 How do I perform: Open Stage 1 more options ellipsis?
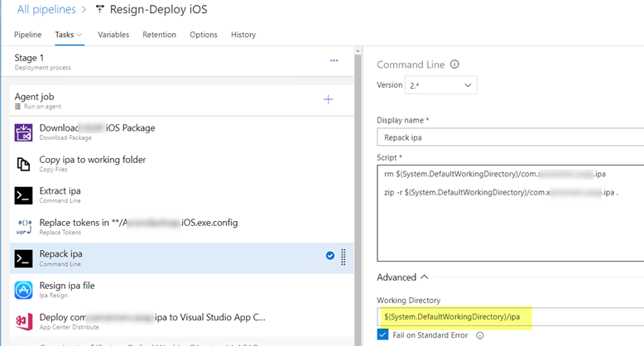point(334,60)
